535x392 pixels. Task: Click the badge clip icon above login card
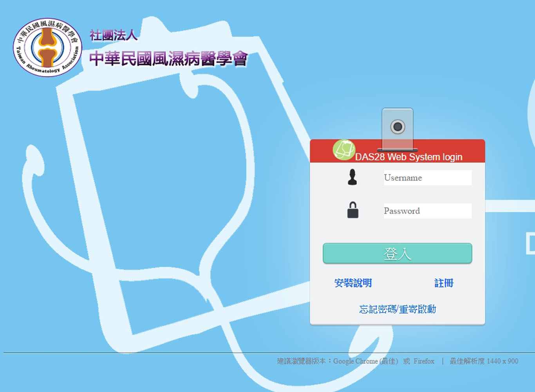click(398, 129)
